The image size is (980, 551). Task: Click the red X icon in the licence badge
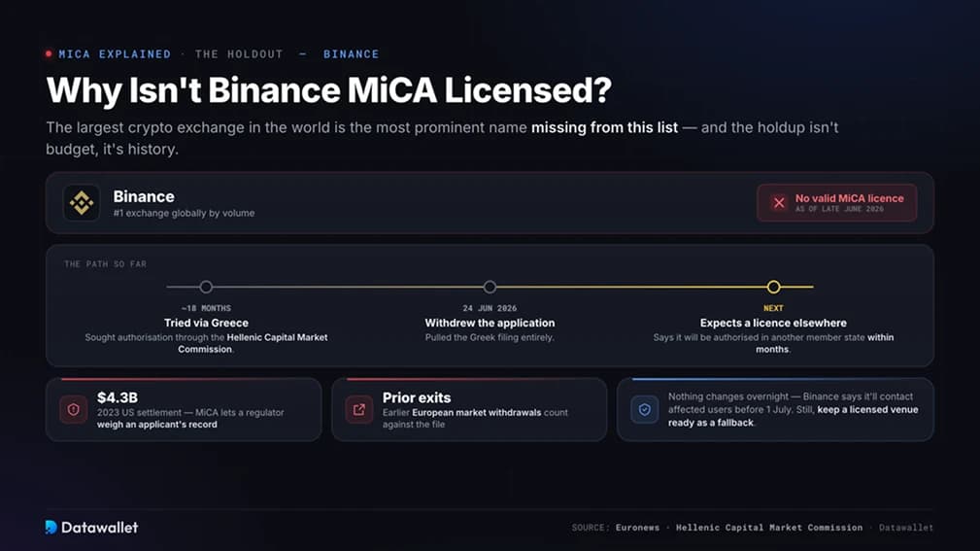click(x=779, y=203)
